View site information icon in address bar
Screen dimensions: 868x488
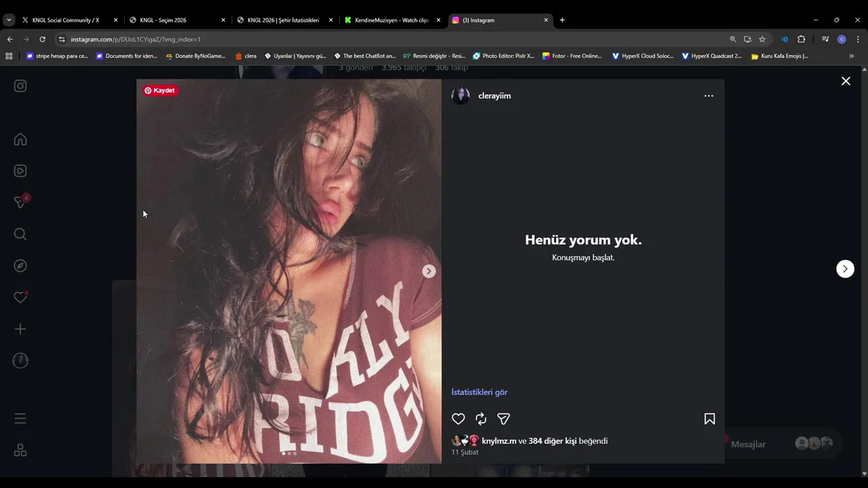(x=62, y=39)
